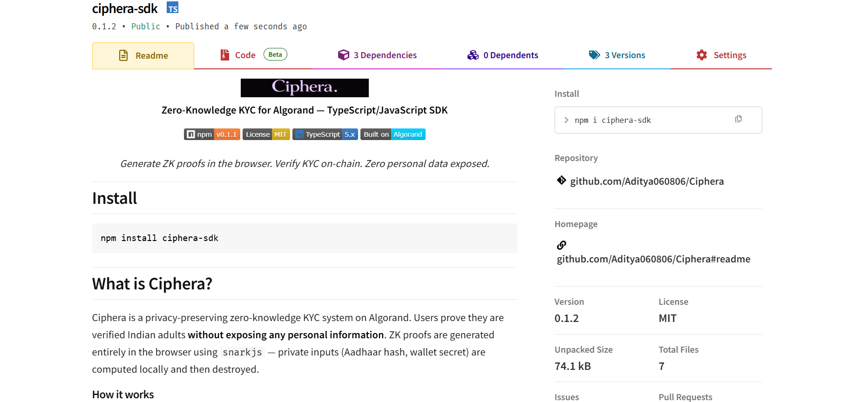Copy the npm install command
The height and width of the screenshot is (402, 868).
pyautogui.click(x=739, y=119)
